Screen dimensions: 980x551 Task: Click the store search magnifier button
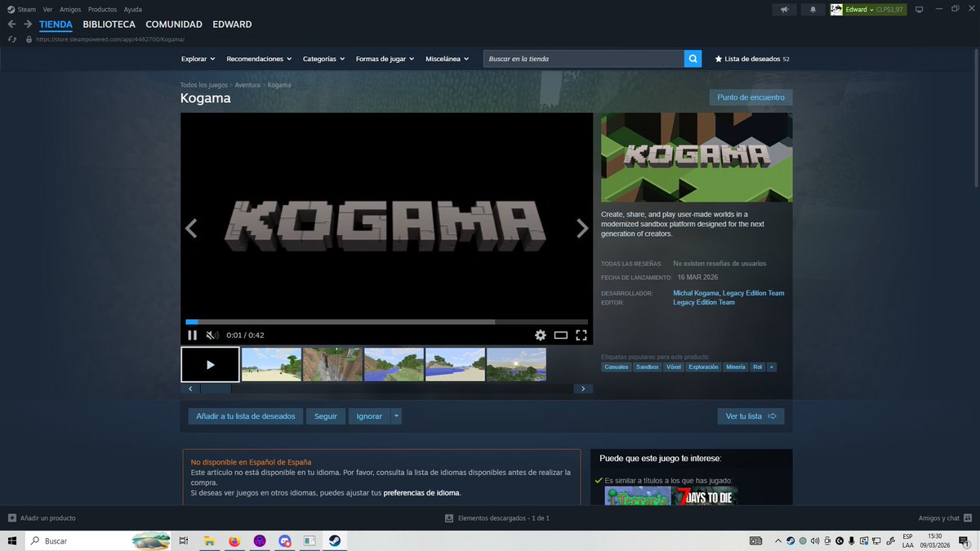(x=693, y=59)
